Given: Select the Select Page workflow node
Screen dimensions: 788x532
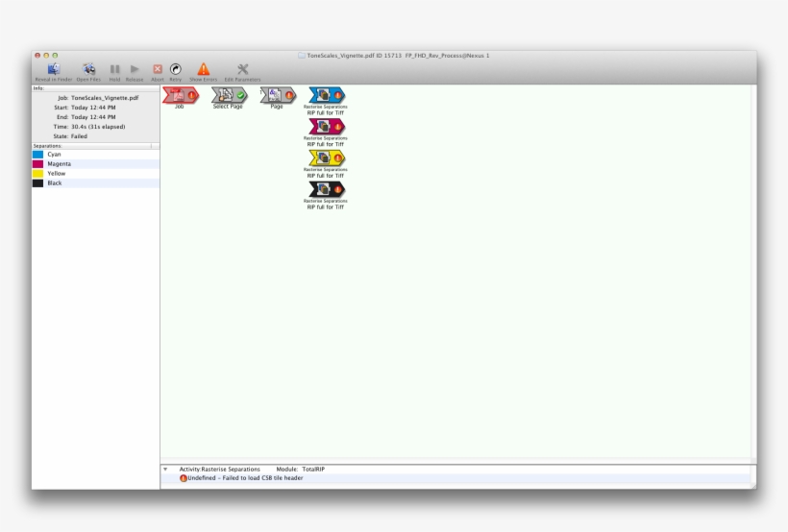Looking at the screenshot, I should point(228,95).
